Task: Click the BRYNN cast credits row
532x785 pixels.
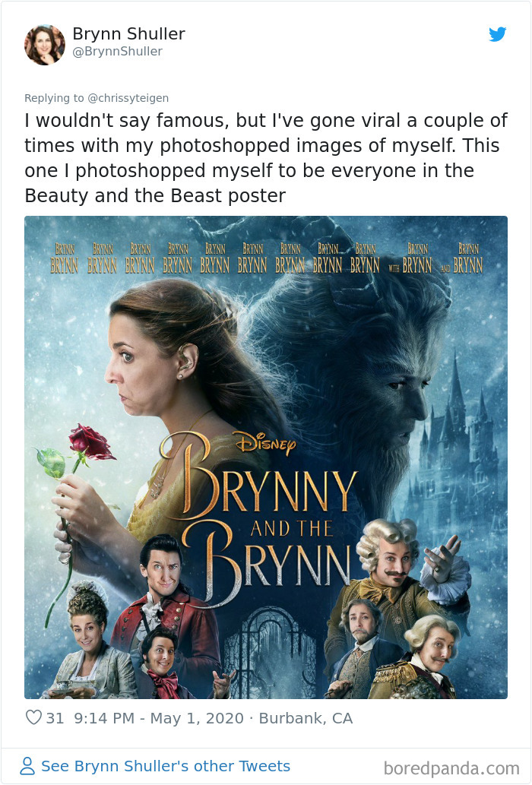Action: (266, 258)
